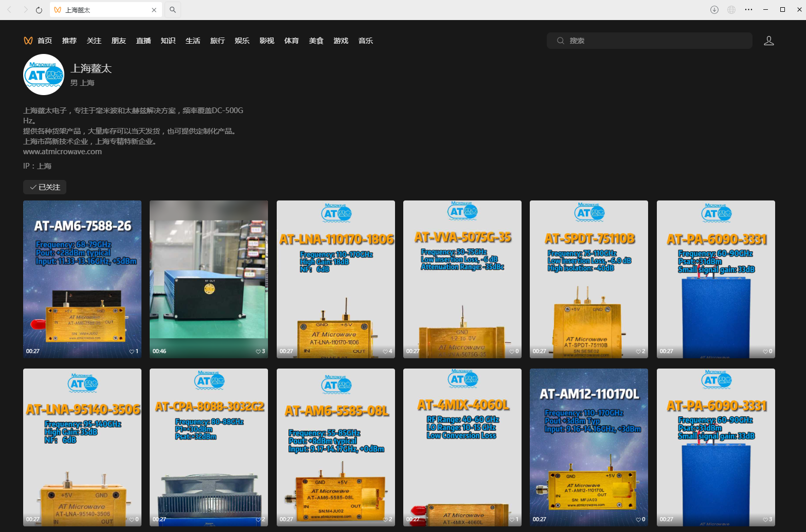Go to 首页 home tab
Image resolution: width=806 pixels, height=532 pixels.
[x=45, y=41]
